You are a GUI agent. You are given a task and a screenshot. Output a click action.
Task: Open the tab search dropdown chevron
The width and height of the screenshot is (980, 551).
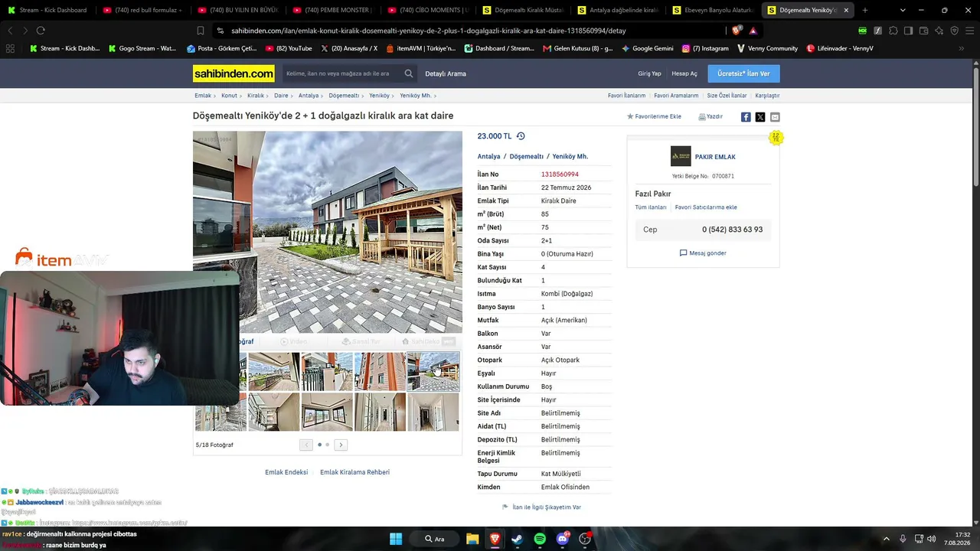point(903,10)
